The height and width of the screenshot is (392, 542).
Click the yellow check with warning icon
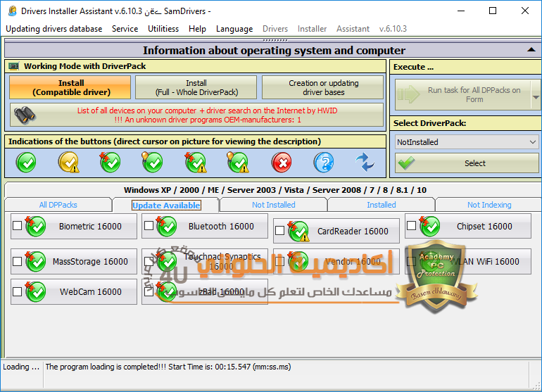(x=68, y=163)
